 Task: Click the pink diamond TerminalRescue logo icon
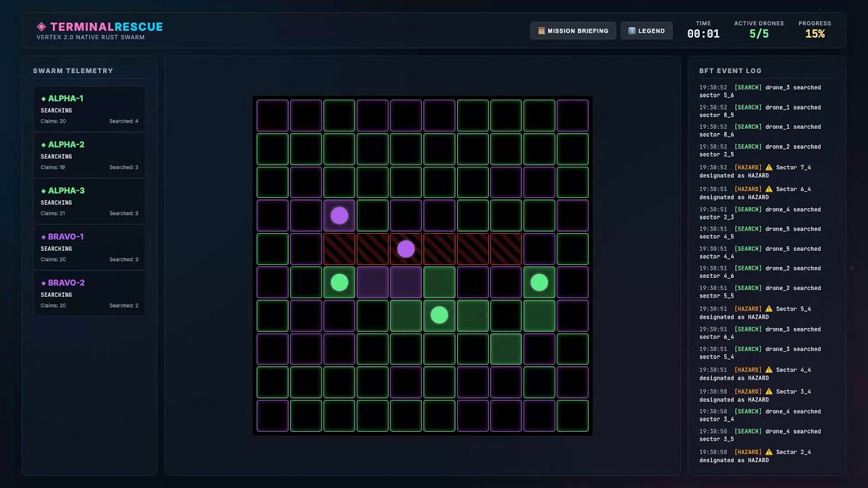coord(41,27)
